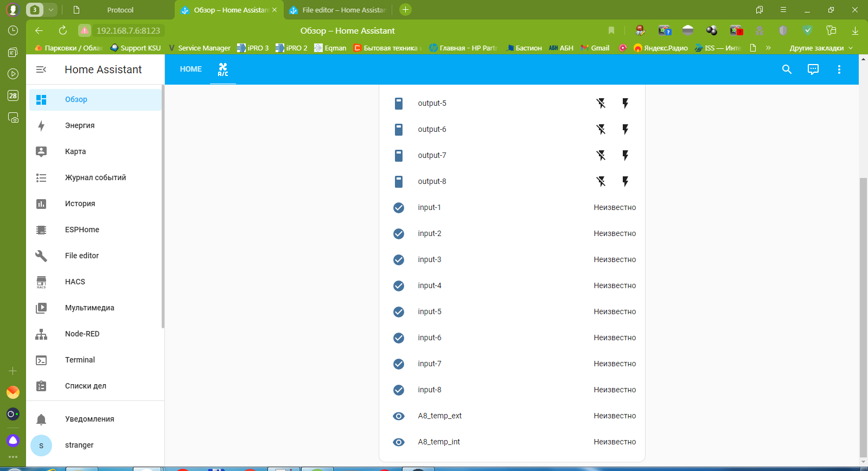Open Уведомления notifications bell
Viewport: 868px width, 471px height.
(90, 419)
